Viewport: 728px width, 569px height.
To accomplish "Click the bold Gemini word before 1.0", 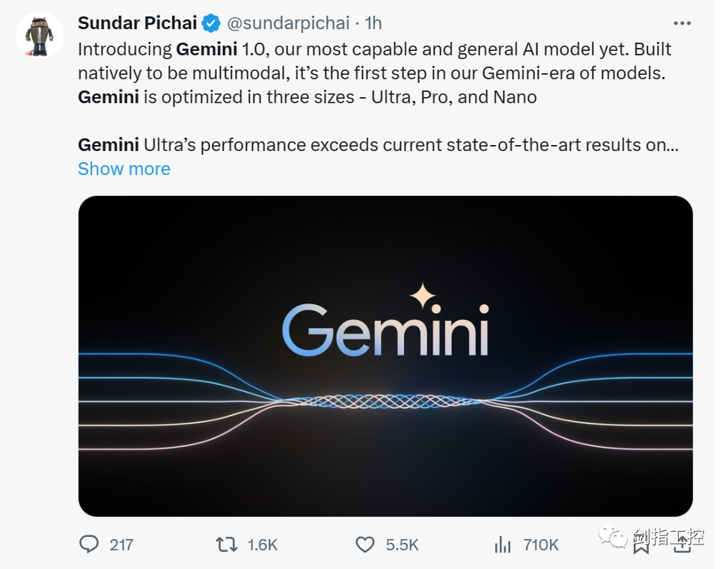I will coord(207,49).
